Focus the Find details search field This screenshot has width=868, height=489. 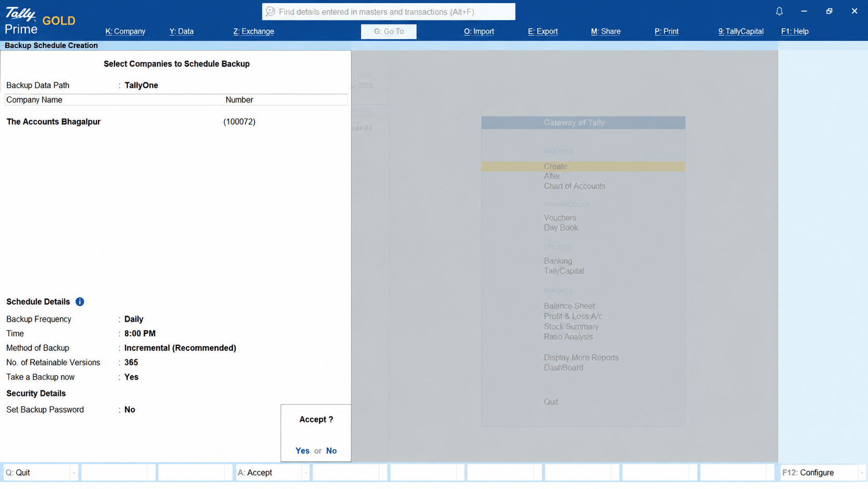tap(389, 11)
